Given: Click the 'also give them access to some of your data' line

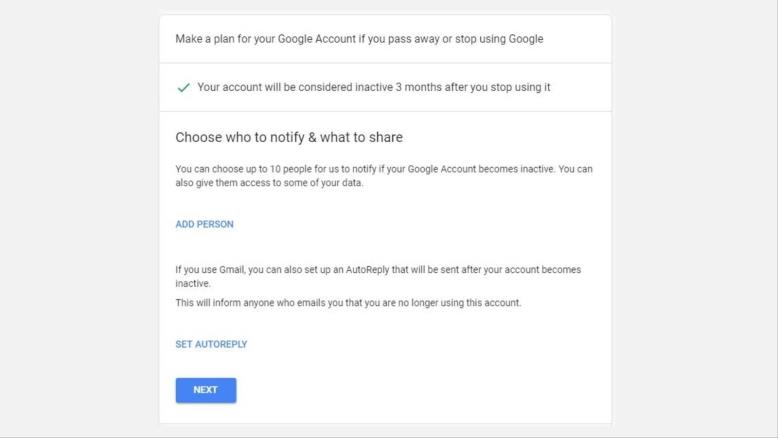Looking at the screenshot, I should pos(269,183).
